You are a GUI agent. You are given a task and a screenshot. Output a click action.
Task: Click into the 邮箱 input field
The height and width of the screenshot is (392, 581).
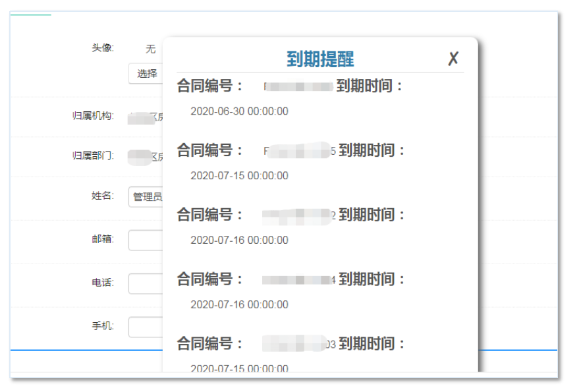click(146, 240)
